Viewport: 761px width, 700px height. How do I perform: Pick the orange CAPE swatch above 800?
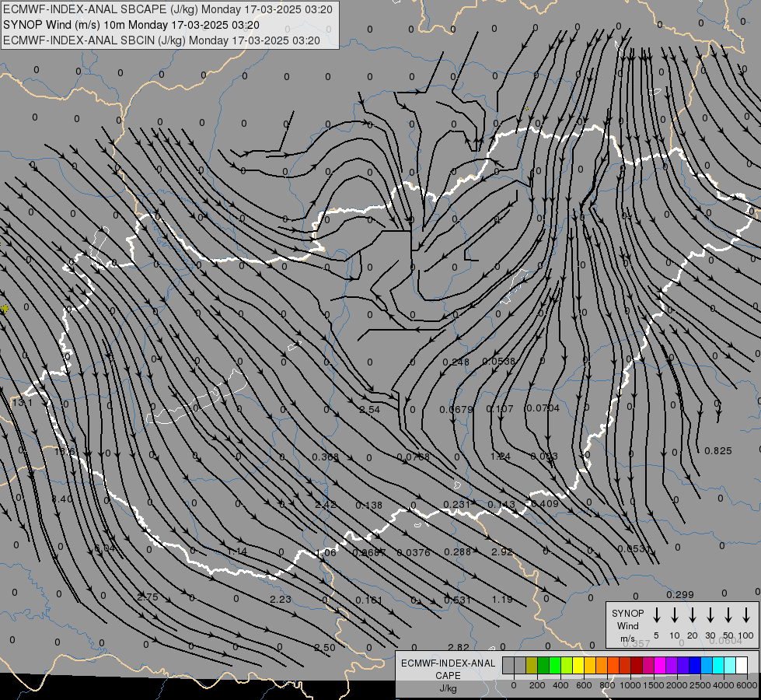click(602, 665)
